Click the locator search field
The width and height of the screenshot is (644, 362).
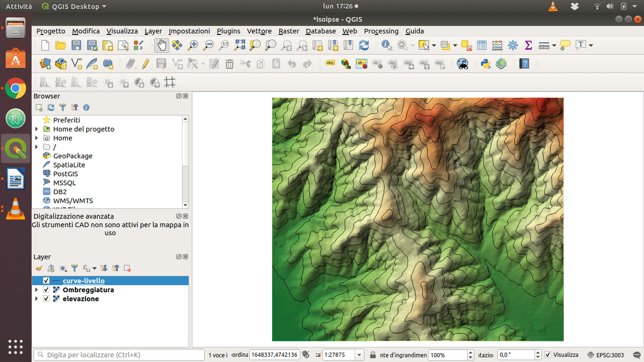pyautogui.click(x=119, y=355)
